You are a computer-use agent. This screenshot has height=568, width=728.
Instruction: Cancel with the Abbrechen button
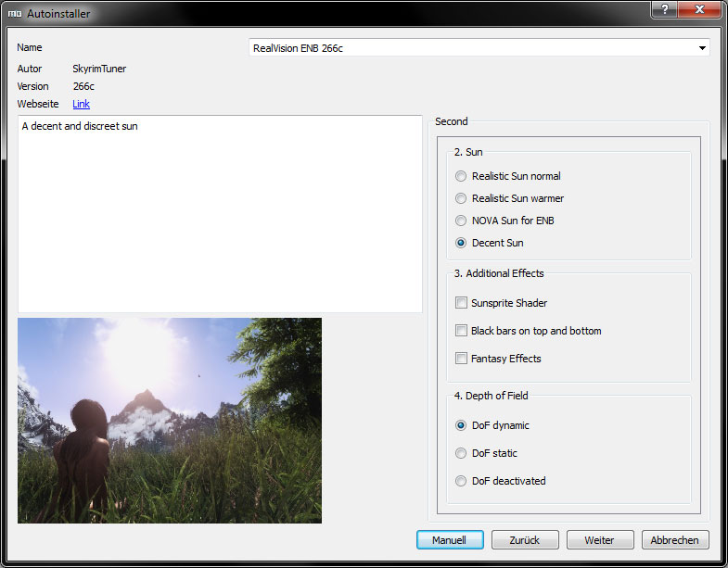click(x=676, y=539)
